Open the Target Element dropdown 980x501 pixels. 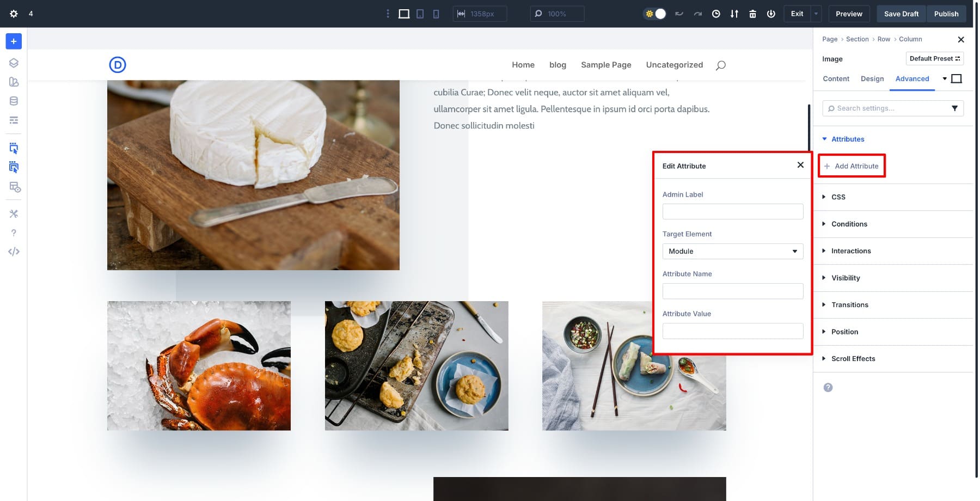tap(732, 251)
